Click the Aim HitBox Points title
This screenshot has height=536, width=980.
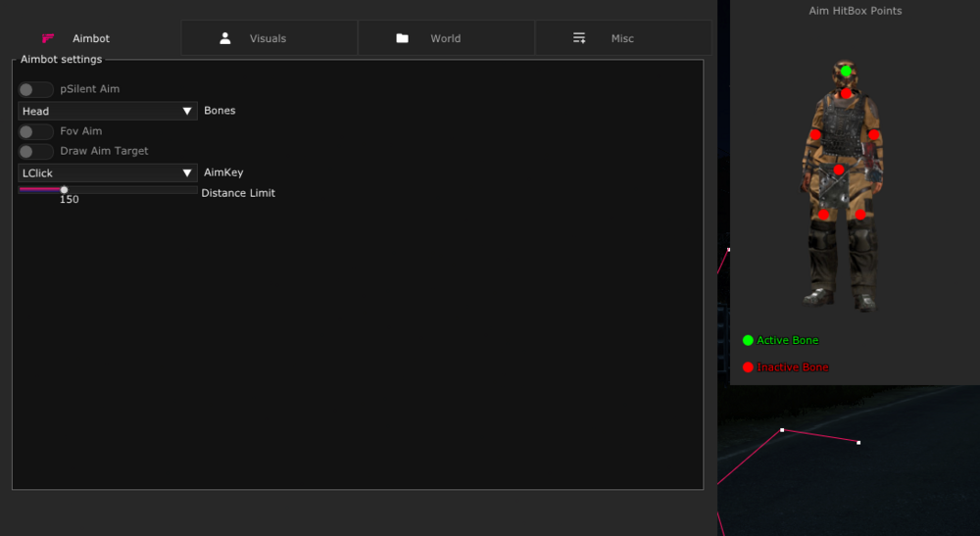(x=855, y=11)
